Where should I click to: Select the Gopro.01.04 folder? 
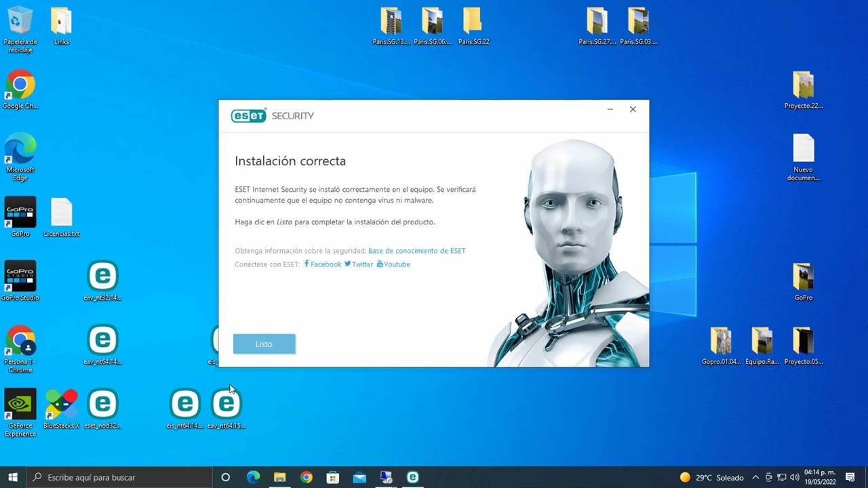(721, 346)
